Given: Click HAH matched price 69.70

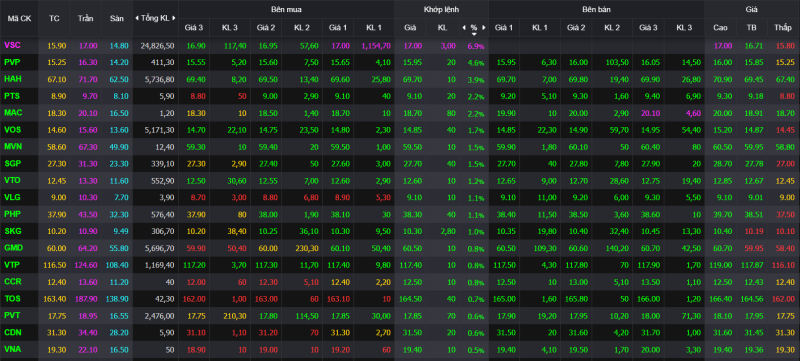Looking at the screenshot, I should (x=413, y=80).
